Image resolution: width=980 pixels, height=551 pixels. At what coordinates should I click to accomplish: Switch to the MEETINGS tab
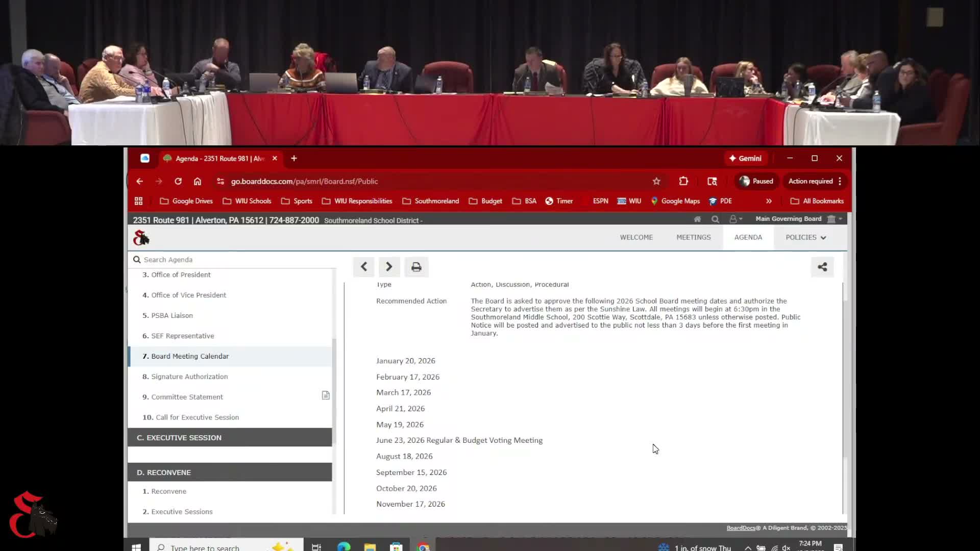(694, 237)
